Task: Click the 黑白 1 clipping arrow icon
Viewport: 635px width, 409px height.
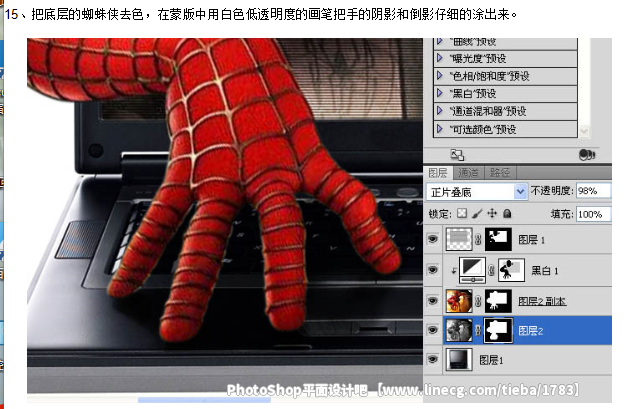Action: (x=454, y=271)
